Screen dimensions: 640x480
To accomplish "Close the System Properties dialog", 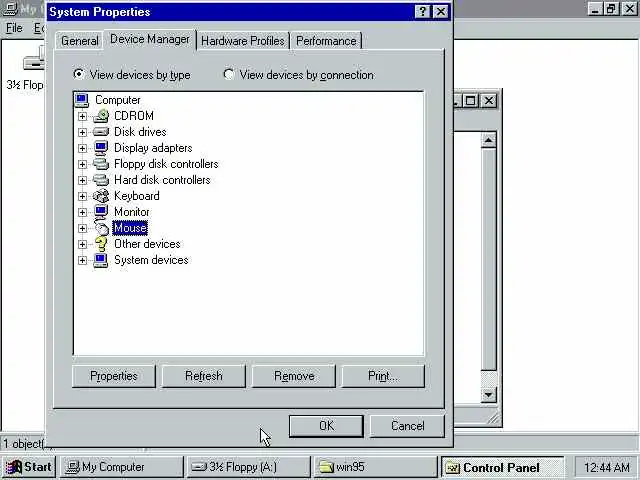I will point(441,11).
